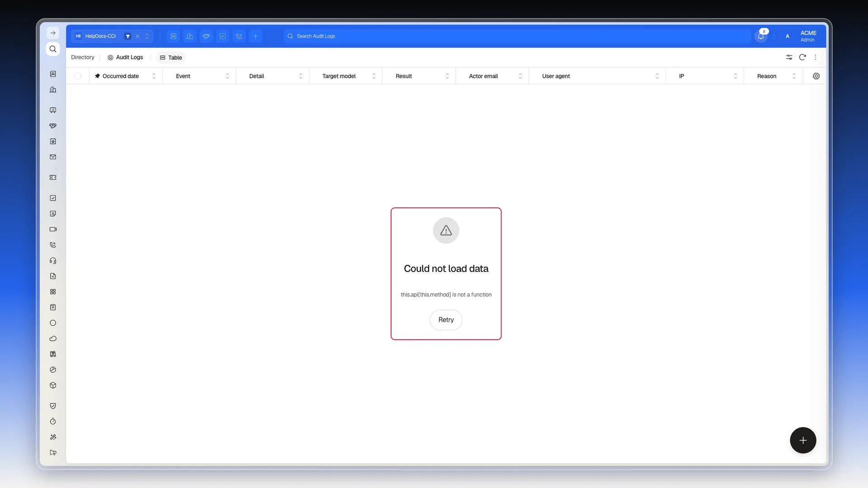Open the stopwatch icon in the left sidebar

pyautogui.click(x=53, y=421)
